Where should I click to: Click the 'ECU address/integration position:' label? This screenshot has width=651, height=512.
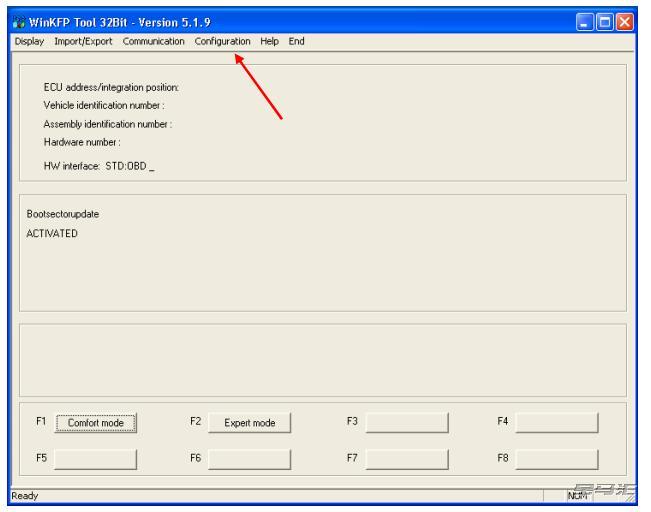pos(111,88)
